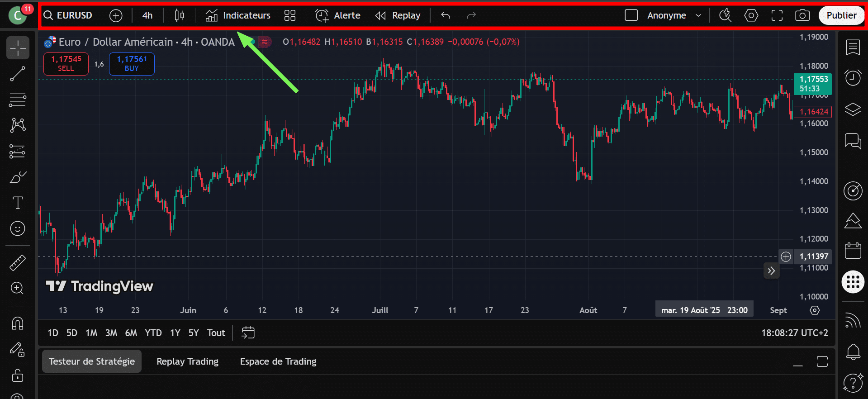Screen dimensions: 868x399
Task: Select the trend line drawing tool
Action: [x=18, y=74]
